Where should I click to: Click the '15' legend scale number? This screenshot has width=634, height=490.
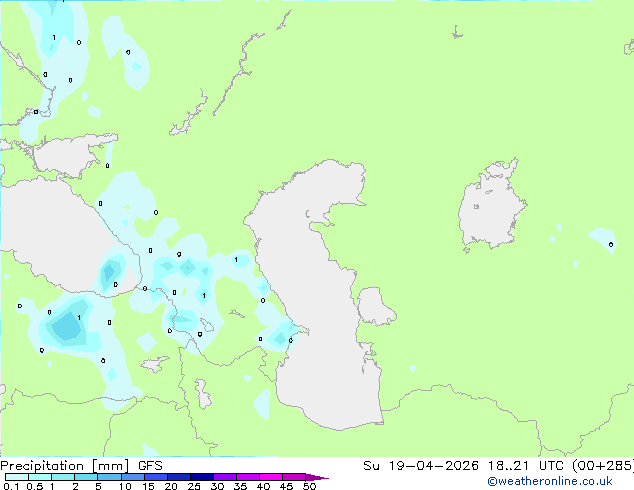tap(148, 486)
